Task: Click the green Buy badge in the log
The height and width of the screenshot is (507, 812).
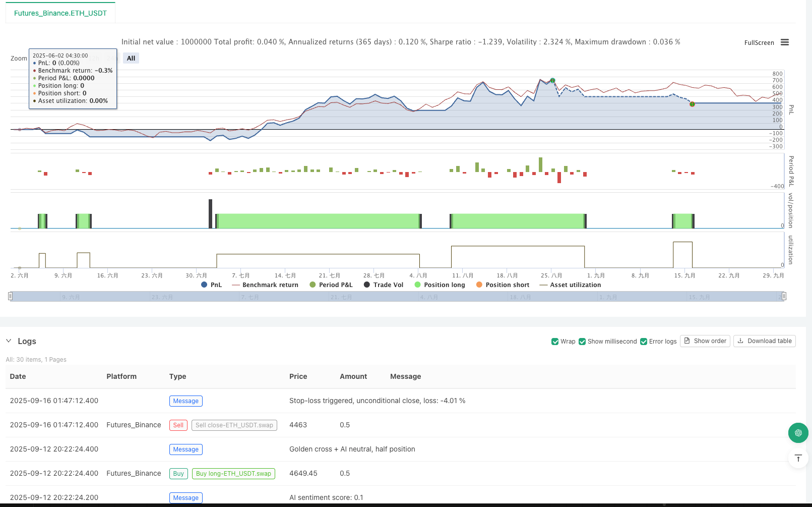Action: (x=178, y=473)
